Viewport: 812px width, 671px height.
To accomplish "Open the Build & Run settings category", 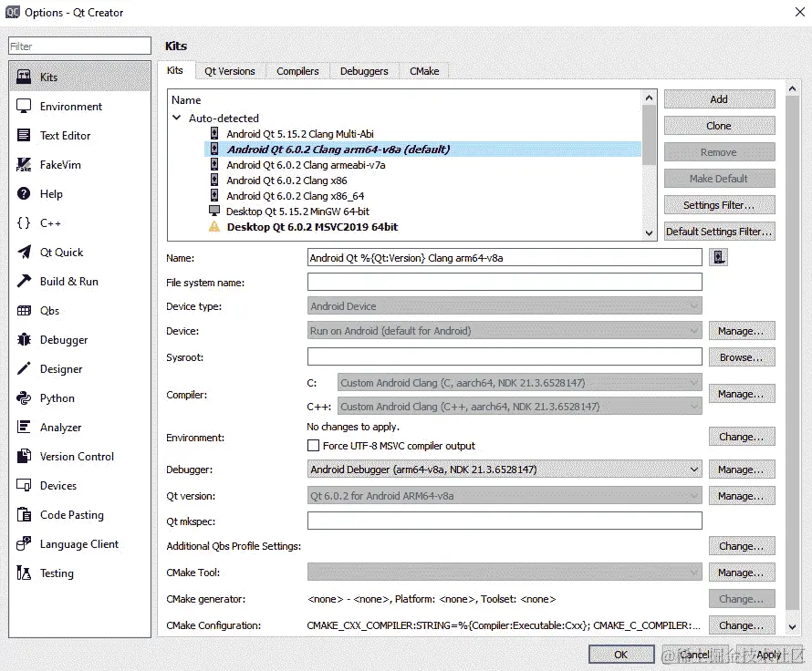I will [x=79, y=282].
